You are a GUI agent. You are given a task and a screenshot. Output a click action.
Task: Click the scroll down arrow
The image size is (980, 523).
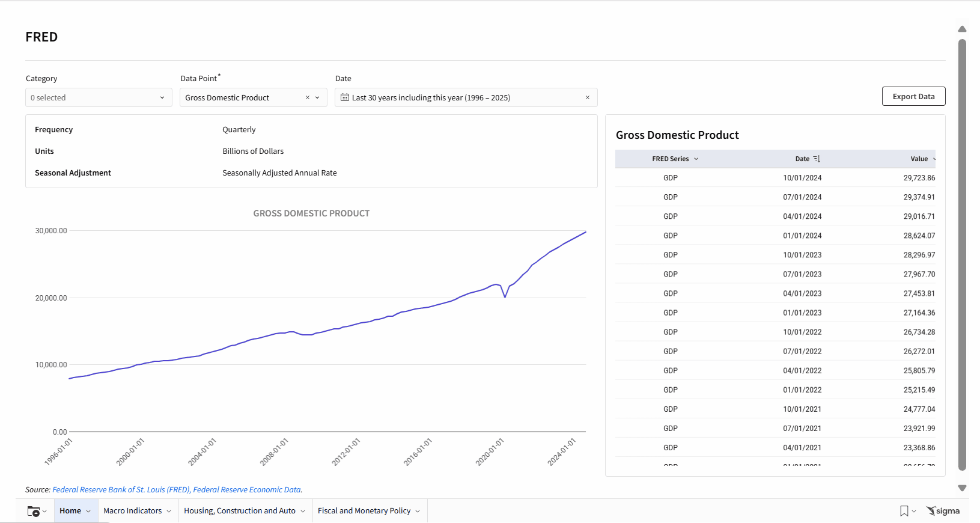[x=962, y=488]
